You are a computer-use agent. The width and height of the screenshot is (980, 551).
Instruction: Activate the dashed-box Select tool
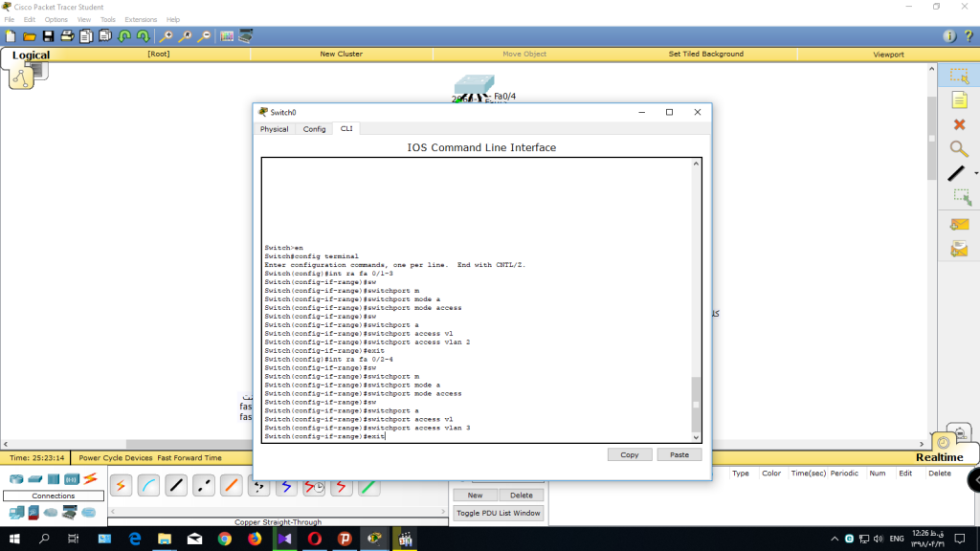[959, 76]
